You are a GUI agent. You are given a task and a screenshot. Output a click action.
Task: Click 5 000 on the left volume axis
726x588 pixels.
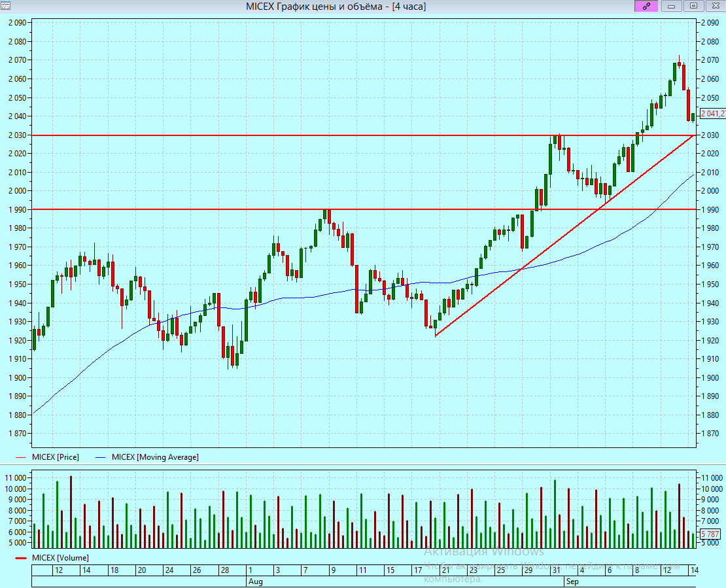[18, 543]
